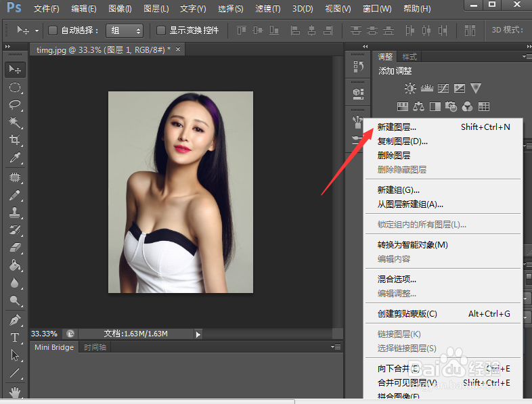Add Channel Mixer adjustment icon
This screenshot has width=532, height=404.
pyautogui.click(x=468, y=107)
